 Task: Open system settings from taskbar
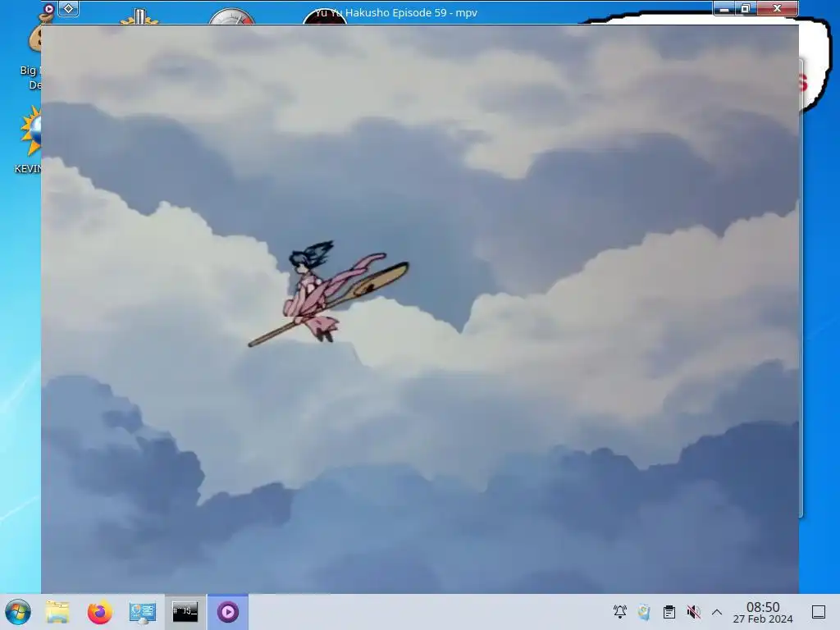(x=143, y=612)
